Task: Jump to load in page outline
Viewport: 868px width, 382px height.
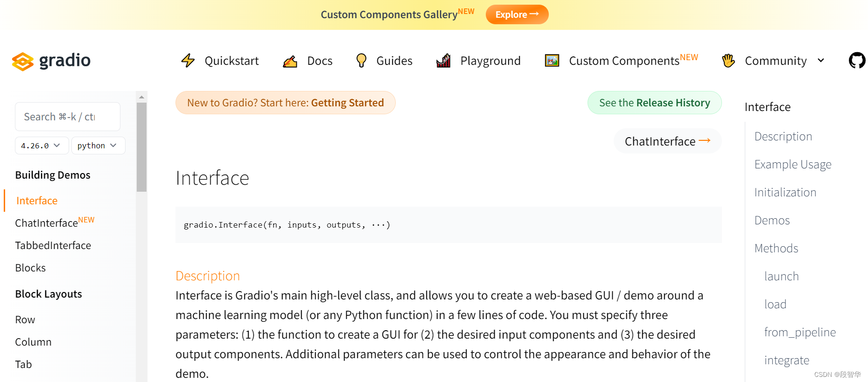Action: 776,304
